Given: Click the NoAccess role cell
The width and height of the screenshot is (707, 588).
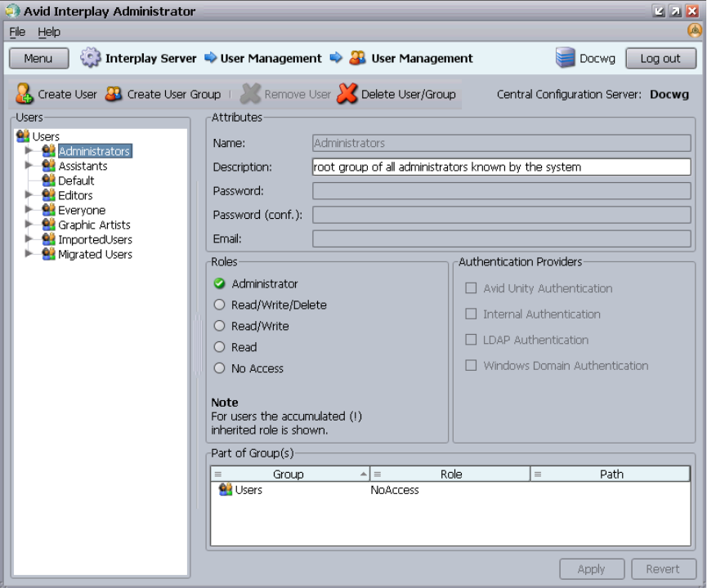Looking at the screenshot, I should tap(395, 490).
